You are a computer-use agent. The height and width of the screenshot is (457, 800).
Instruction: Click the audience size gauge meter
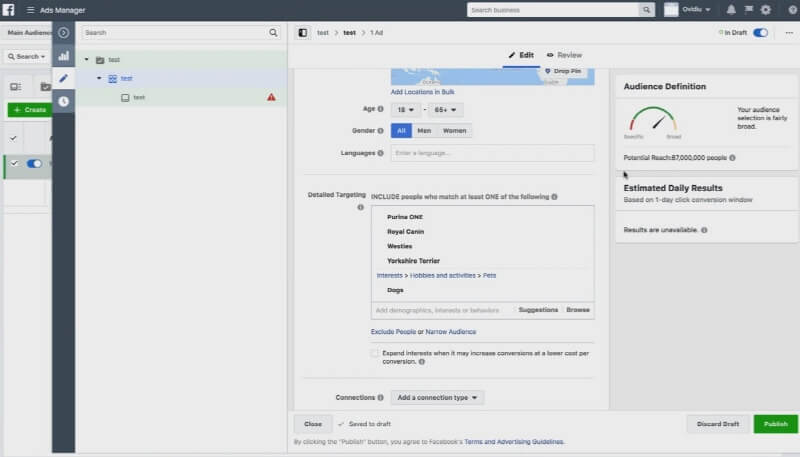pos(653,120)
